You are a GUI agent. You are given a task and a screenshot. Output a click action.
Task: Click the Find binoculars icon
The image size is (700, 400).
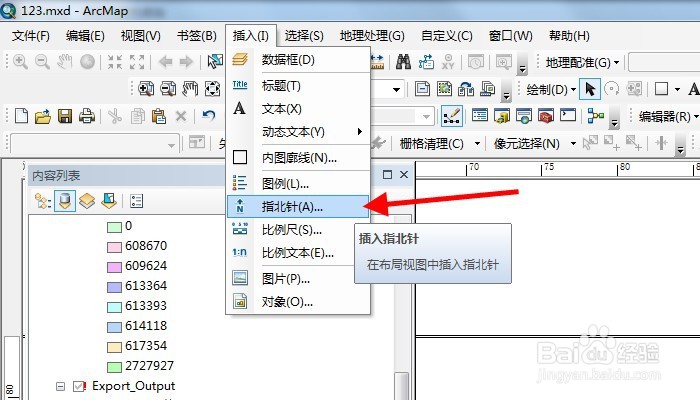[403, 62]
